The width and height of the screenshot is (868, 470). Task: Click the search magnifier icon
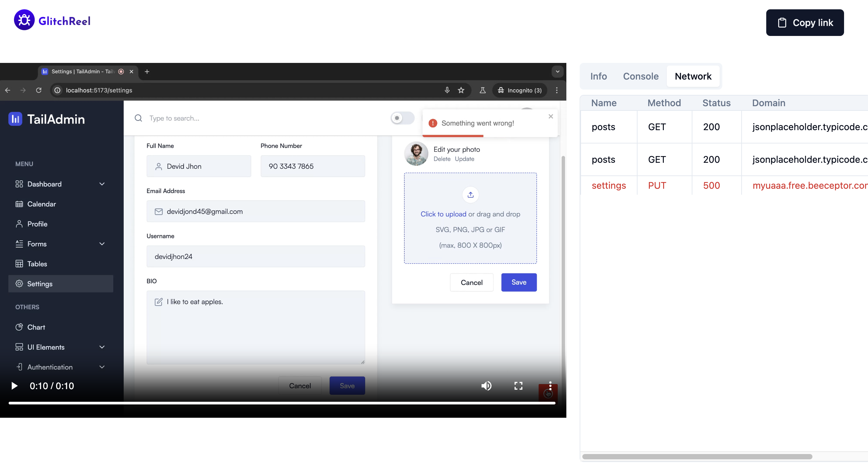point(138,118)
